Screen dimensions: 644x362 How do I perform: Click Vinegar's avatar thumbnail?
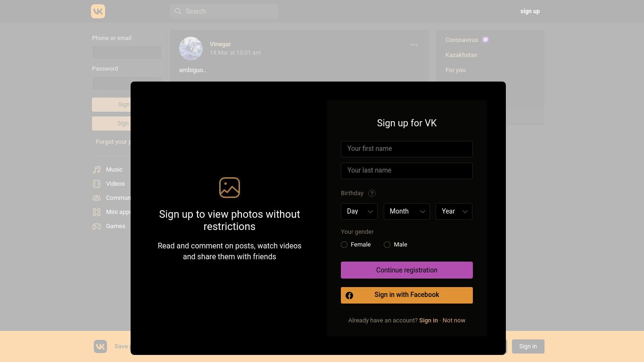point(191,49)
